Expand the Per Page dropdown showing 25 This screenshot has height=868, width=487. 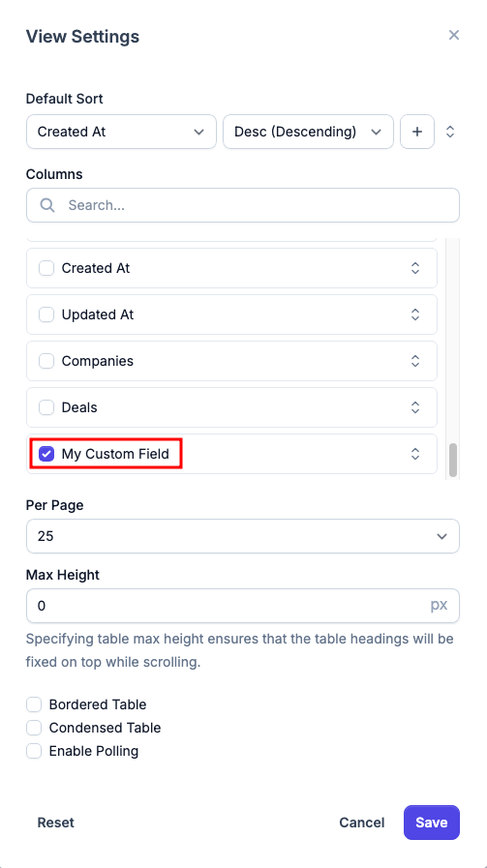point(243,536)
